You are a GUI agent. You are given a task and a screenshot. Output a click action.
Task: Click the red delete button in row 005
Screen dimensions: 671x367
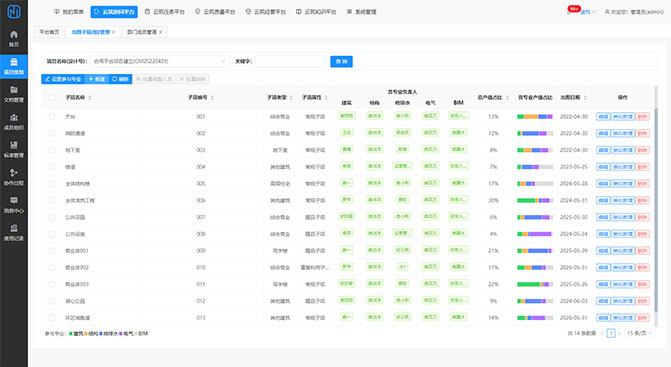[642, 184]
